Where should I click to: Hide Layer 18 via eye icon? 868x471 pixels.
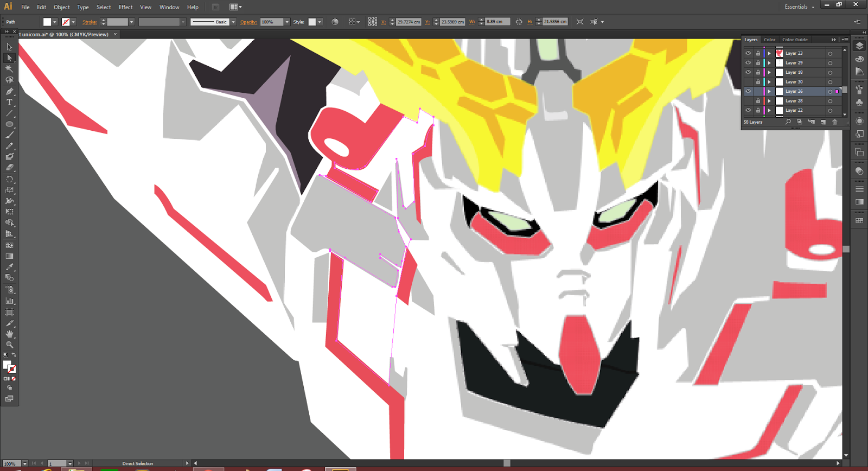pyautogui.click(x=748, y=72)
